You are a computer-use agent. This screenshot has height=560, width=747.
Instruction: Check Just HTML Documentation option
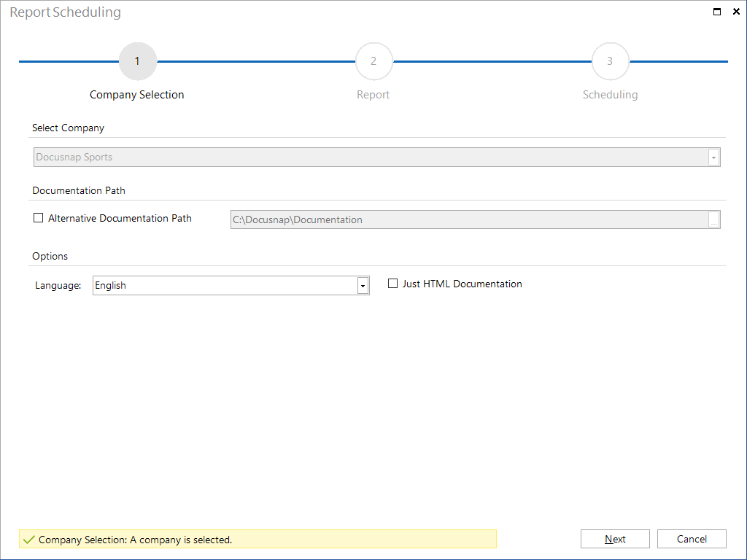[x=392, y=284]
